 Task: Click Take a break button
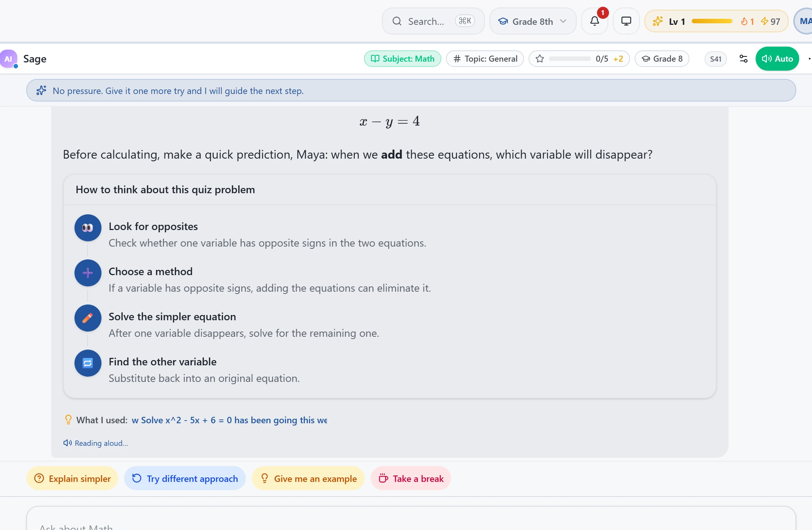[411, 479]
